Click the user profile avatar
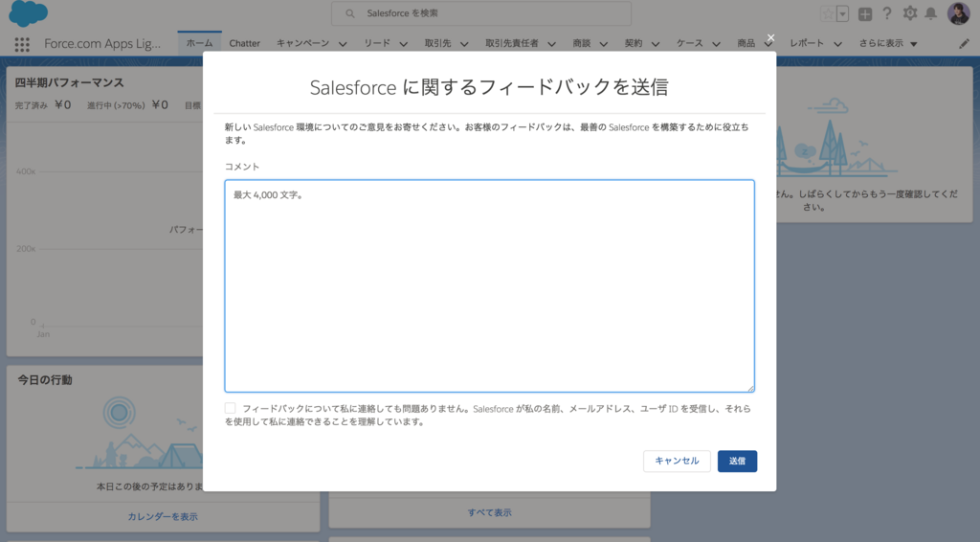Image resolution: width=980 pixels, height=542 pixels. [x=958, y=13]
